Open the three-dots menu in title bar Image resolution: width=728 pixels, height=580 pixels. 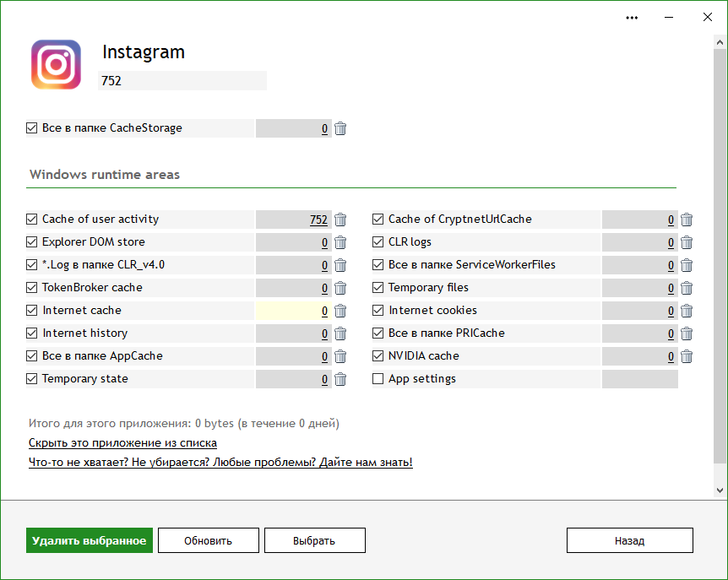pos(632,18)
